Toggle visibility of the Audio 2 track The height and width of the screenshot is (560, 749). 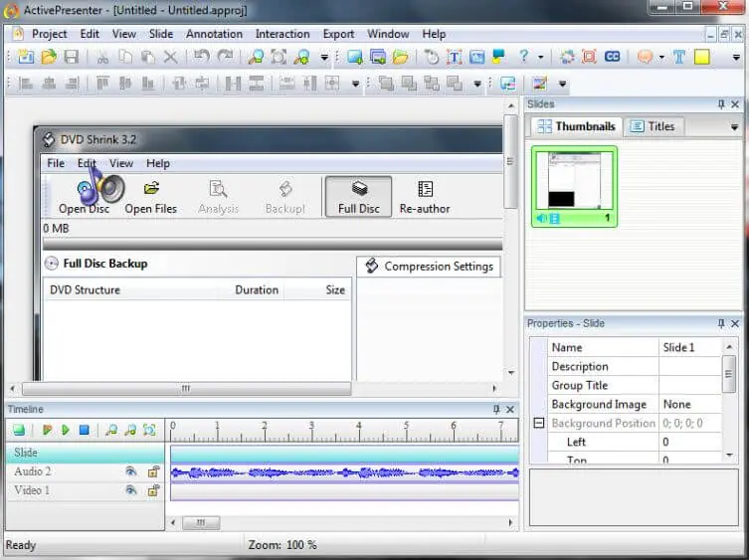click(x=131, y=471)
